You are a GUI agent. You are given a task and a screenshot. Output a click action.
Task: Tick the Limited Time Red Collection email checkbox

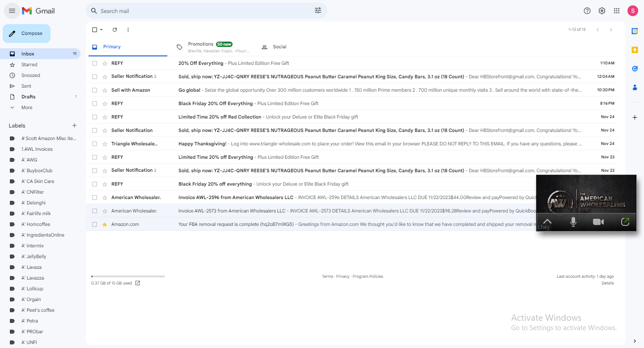pyautogui.click(x=94, y=117)
